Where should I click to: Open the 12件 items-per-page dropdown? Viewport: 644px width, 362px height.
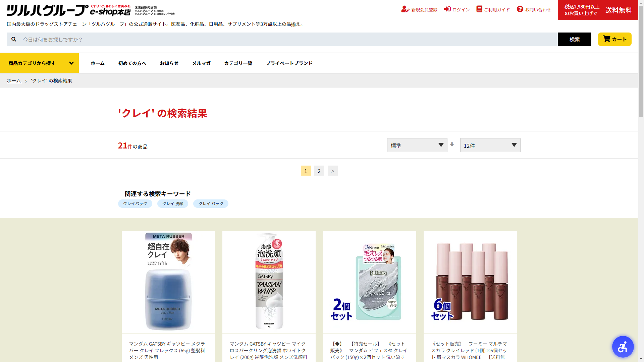490,145
